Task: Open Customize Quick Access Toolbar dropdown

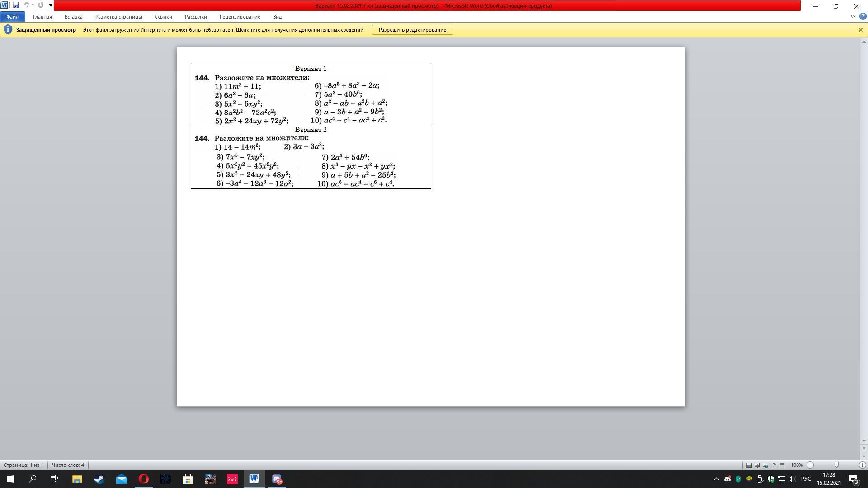Action: 51,5
